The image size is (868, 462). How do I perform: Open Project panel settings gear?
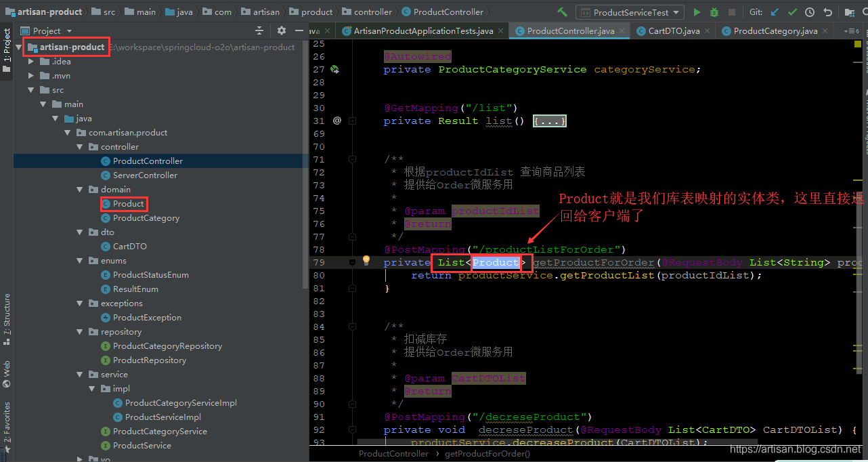pos(282,30)
